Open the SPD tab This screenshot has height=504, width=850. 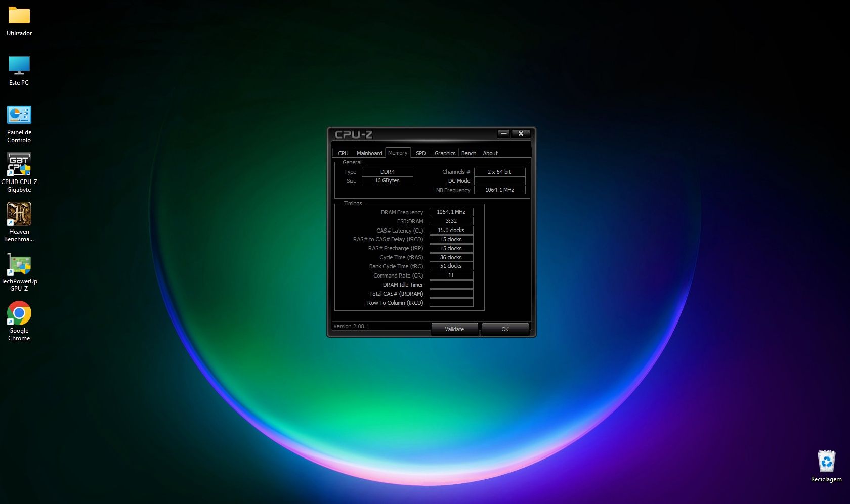point(420,153)
